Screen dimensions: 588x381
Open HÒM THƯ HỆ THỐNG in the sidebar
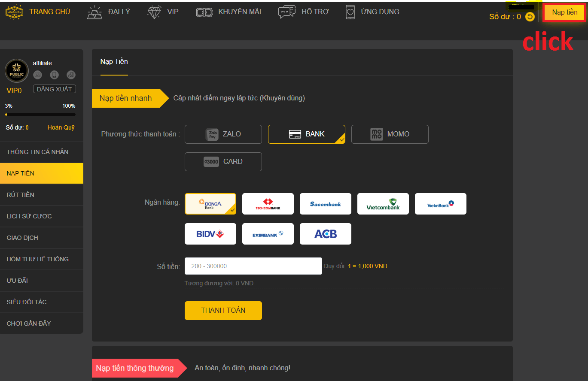(x=42, y=259)
